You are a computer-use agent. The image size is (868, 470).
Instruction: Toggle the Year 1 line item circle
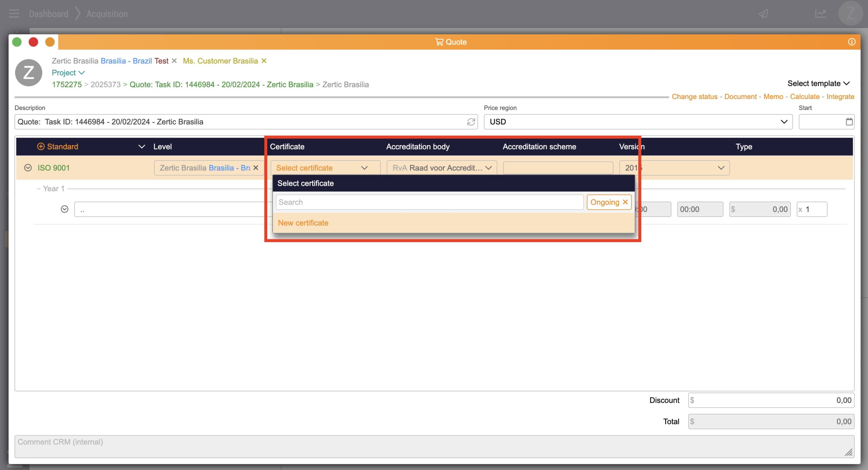pos(64,209)
